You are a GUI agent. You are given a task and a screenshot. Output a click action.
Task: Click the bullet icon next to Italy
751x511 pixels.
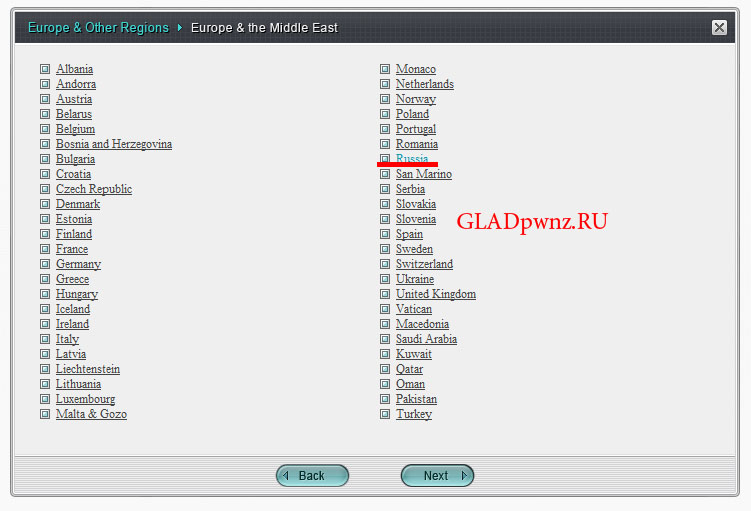(x=45, y=339)
